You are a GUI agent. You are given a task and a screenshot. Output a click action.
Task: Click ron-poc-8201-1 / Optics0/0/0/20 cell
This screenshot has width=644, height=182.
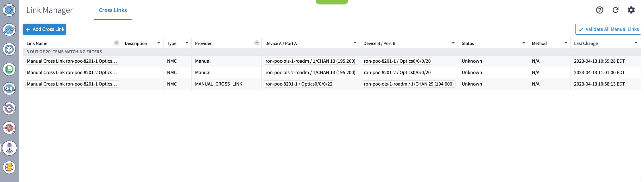click(x=397, y=61)
